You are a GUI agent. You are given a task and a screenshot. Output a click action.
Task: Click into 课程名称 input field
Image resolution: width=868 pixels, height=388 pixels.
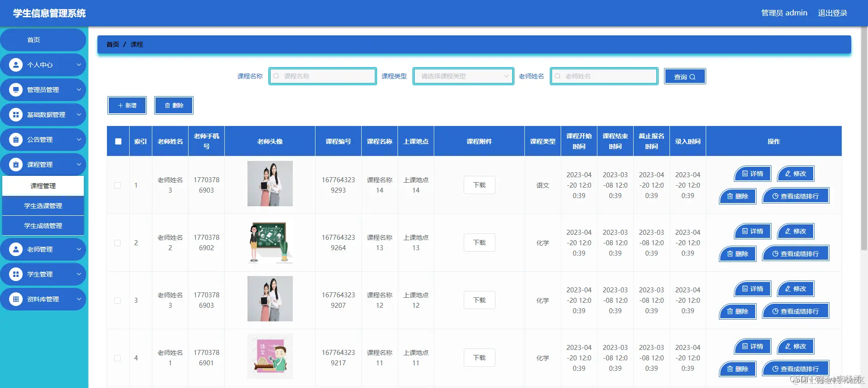pos(322,76)
